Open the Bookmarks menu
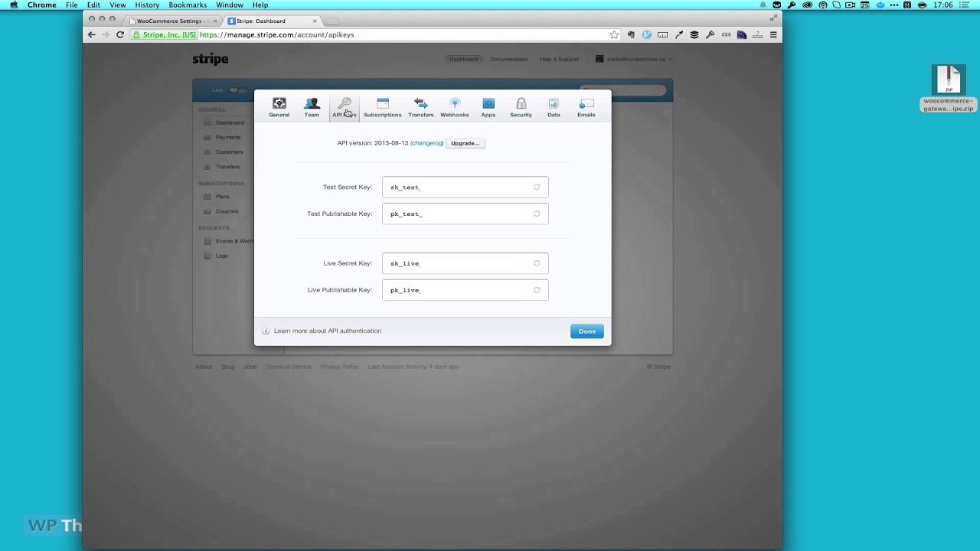Viewport: 980px width, 551px height. [x=188, y=5]
